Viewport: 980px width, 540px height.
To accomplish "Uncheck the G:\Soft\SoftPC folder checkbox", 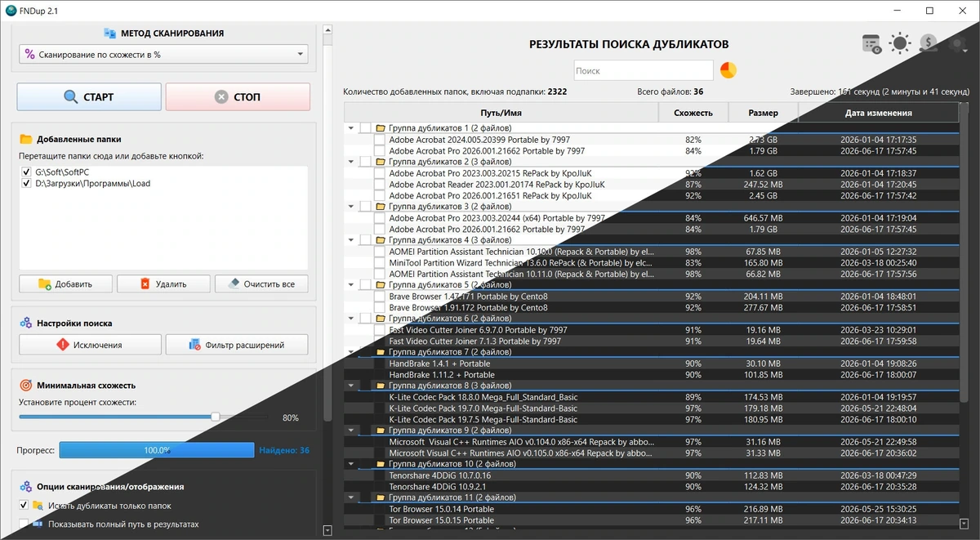I will [x=28, y=172].
